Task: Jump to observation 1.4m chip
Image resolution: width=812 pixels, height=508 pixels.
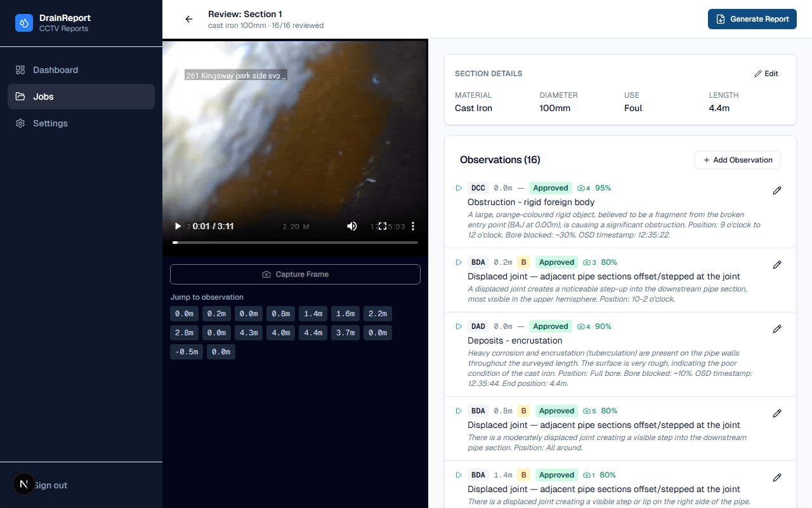Action: [313, 314]
